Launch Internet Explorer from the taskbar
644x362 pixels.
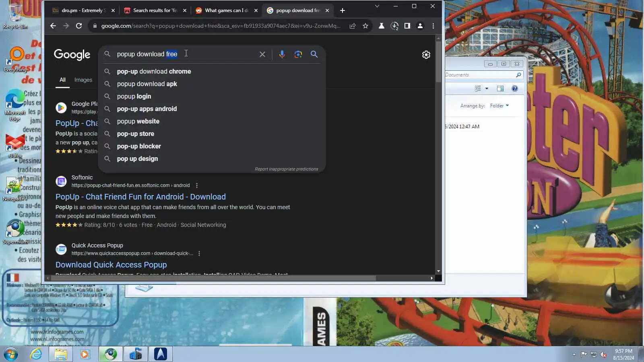click(36, 354)
